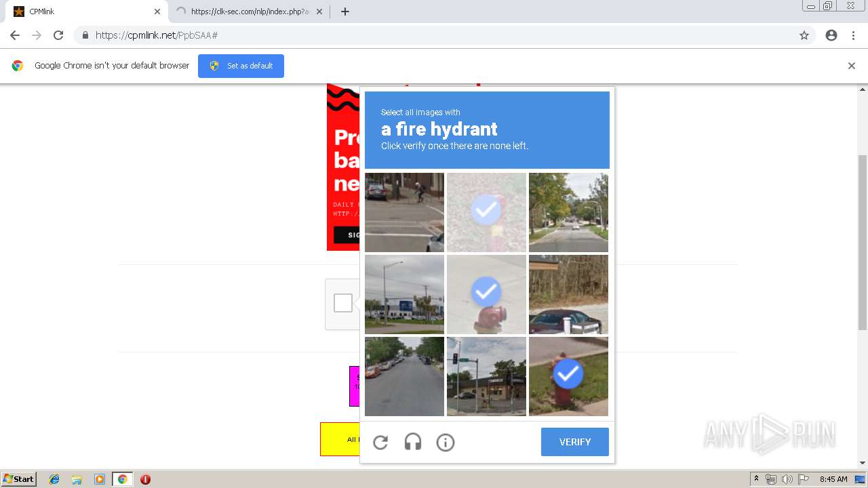Image resolution: width=868 pixels, height=488 pixels.
Task: Open the Action Center flag icon
Action: point(804,479)
